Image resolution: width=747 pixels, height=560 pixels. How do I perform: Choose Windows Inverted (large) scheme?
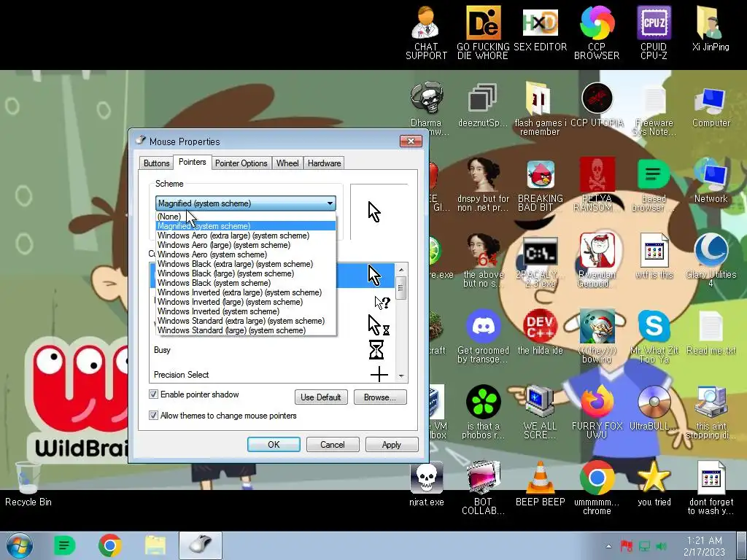[246, 302]
